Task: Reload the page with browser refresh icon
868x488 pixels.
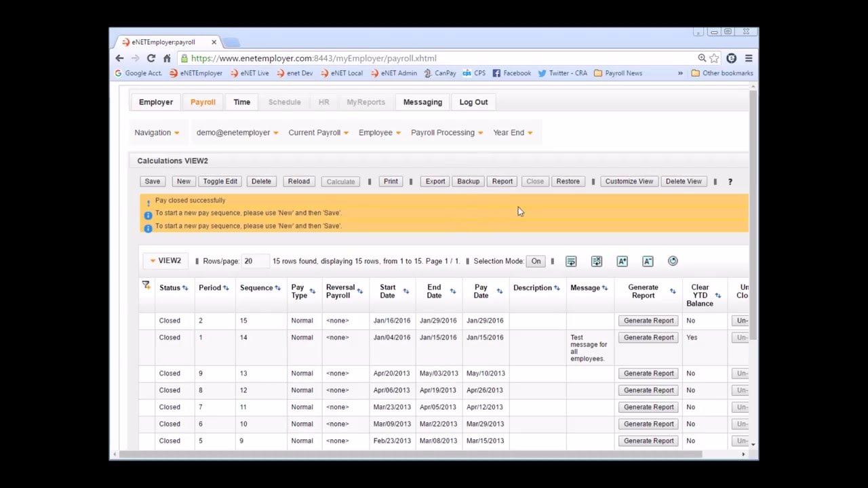Action: coord(151,58)
